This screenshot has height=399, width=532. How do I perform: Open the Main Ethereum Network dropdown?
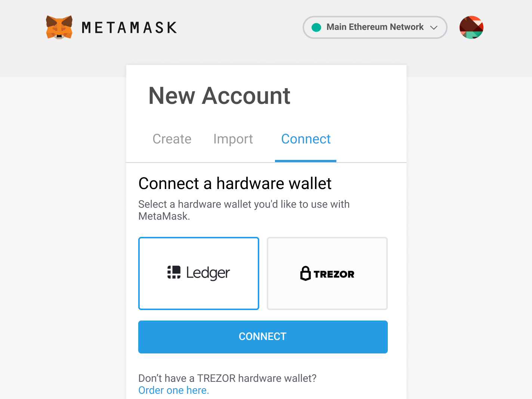click(375, 27)
